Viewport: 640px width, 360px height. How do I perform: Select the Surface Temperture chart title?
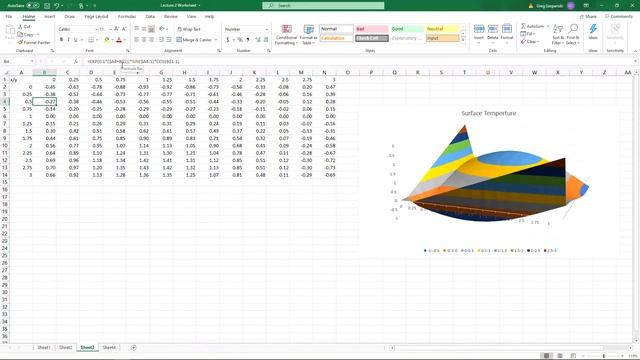click(489, 113)
